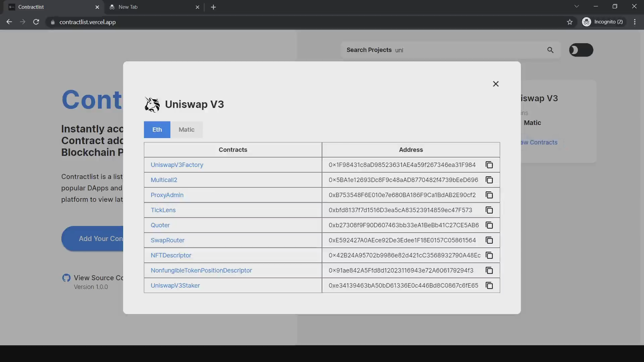
Task: Copy the Quoter address
Action: tap(489, 225)
